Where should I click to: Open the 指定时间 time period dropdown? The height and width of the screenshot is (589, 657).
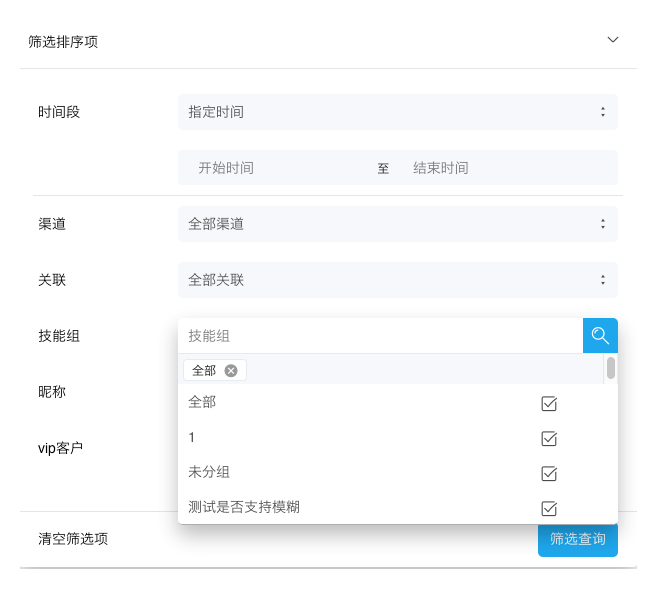click(x=397, y=112)
